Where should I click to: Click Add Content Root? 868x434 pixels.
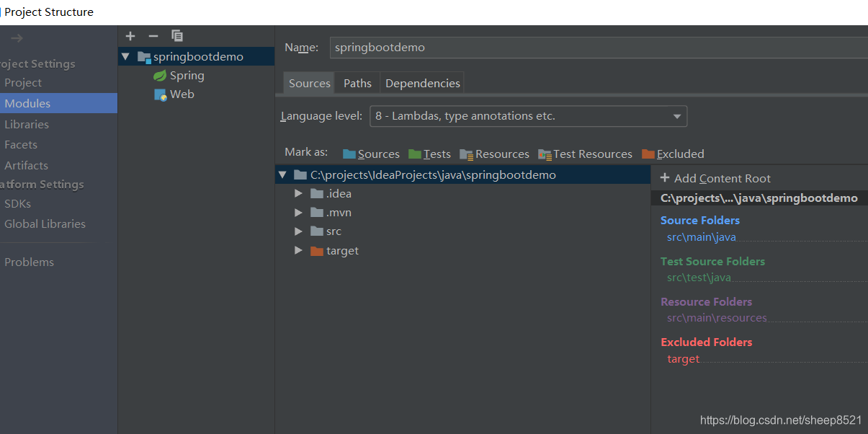coord(715,178)
